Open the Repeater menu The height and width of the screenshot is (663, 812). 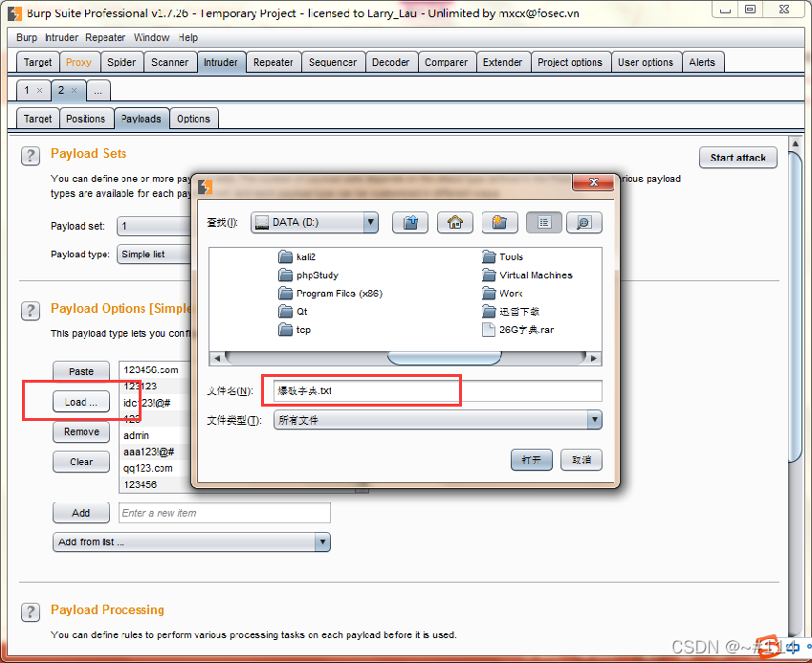point(105,38)
